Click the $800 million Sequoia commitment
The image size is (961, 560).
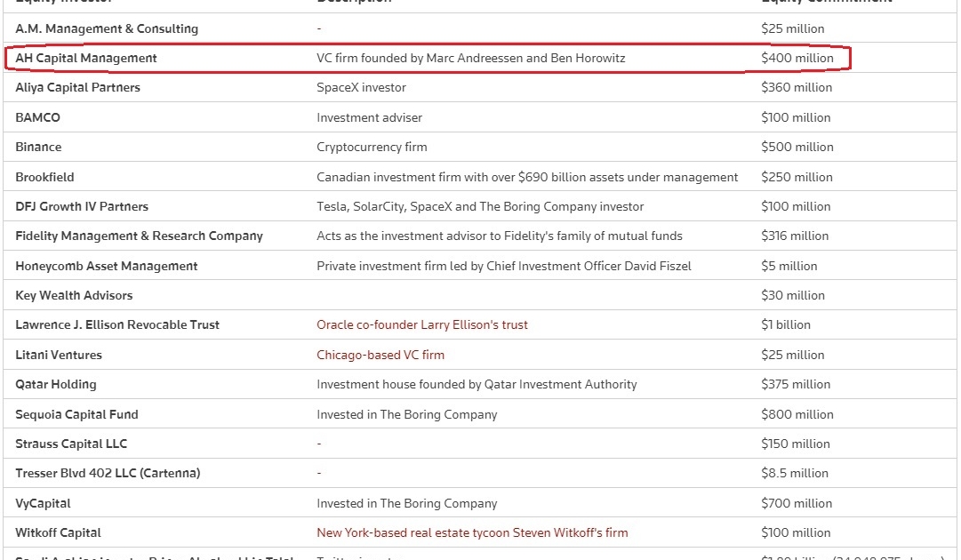[797, 414]
